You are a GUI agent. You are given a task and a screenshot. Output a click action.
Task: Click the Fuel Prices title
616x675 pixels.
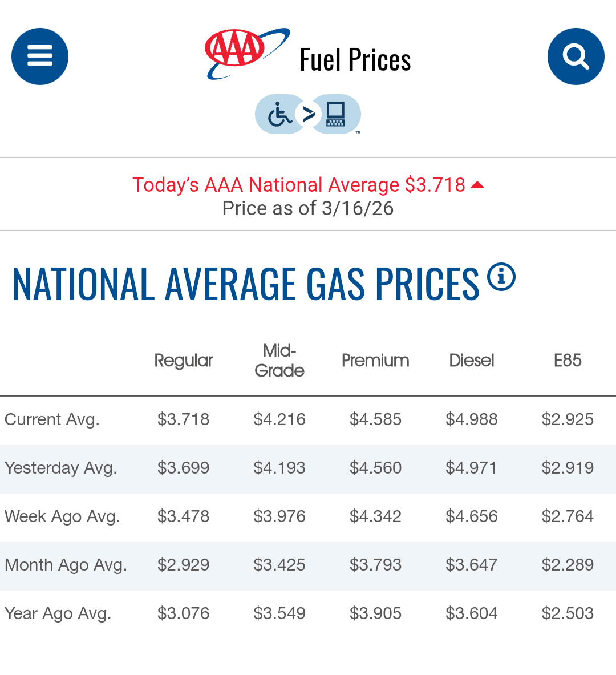click(355, 59)
